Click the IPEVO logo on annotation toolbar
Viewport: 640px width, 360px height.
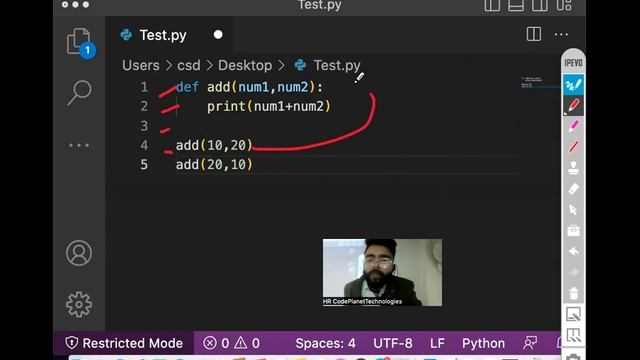(573, 63)
